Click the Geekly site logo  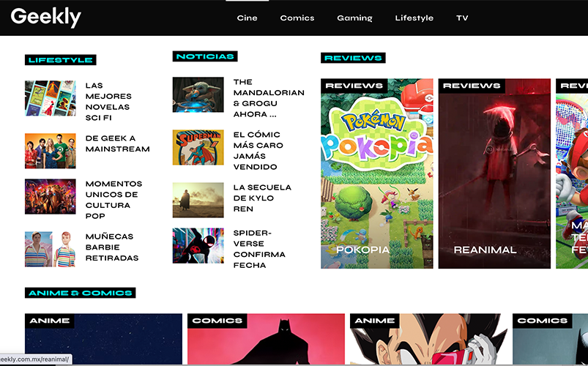46,17
